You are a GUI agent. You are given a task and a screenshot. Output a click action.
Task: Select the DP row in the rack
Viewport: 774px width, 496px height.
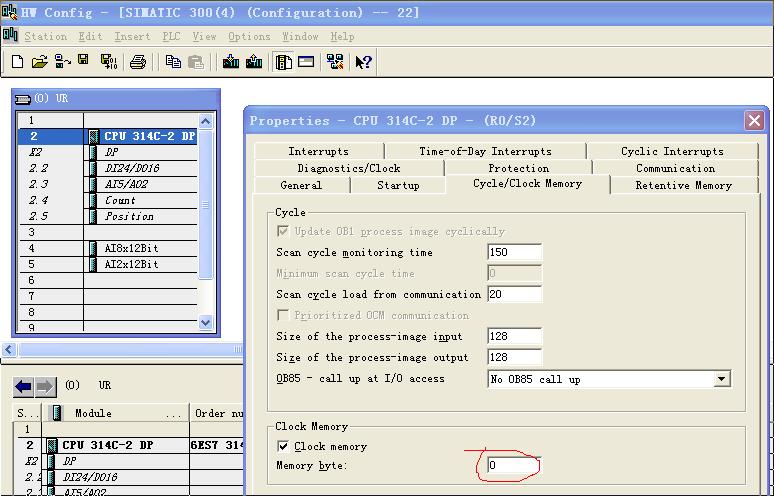[x=107, y=152]
